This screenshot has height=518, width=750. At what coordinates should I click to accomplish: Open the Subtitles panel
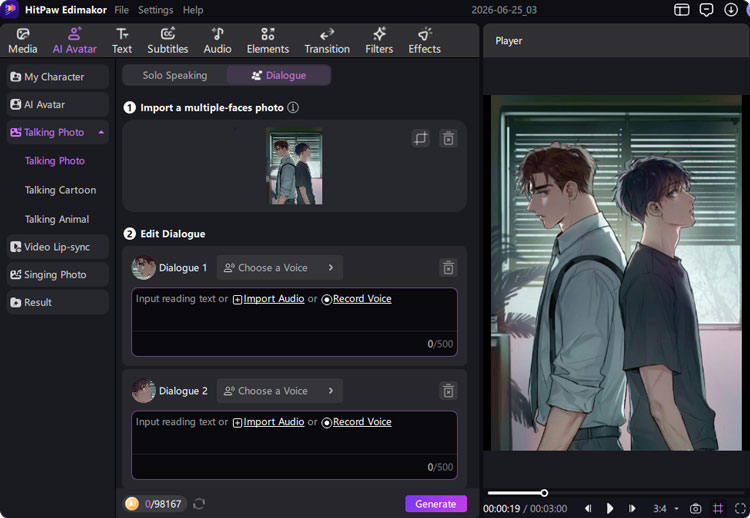[x=167, y=41]
